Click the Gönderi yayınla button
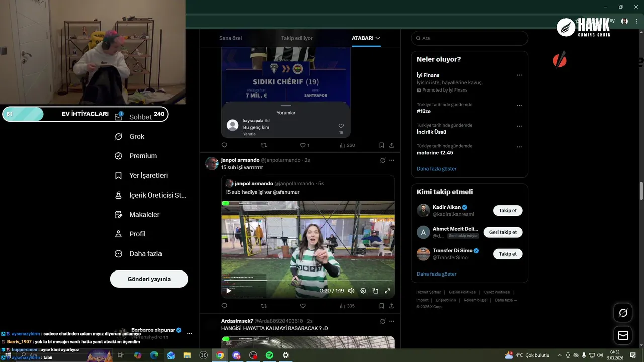 click(x=149, y=279)
